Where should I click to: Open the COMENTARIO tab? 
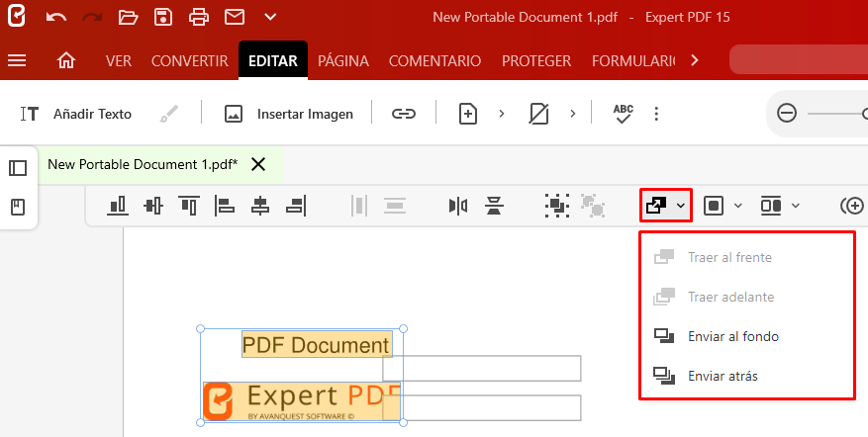tap(434, 61)
